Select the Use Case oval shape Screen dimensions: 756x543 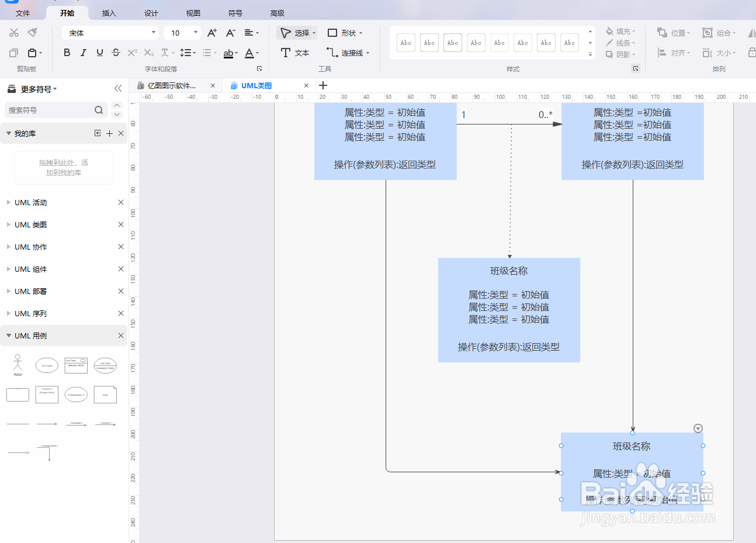pos(47,365)
